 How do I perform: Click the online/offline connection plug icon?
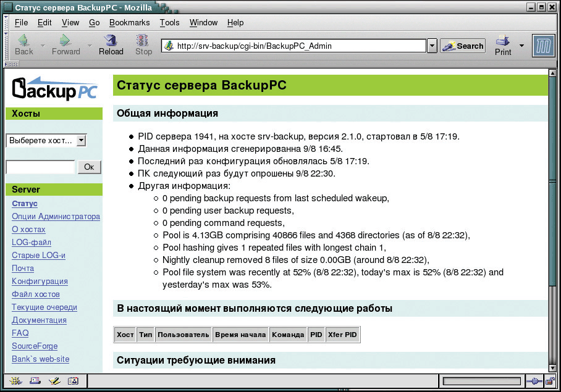[533, 382]
